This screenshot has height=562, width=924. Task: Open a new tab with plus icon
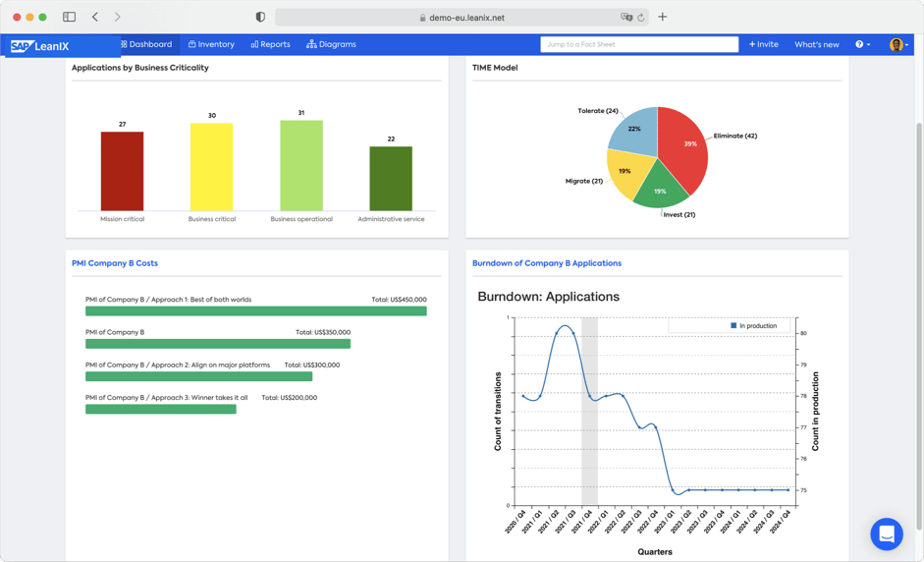click(663, 17)
